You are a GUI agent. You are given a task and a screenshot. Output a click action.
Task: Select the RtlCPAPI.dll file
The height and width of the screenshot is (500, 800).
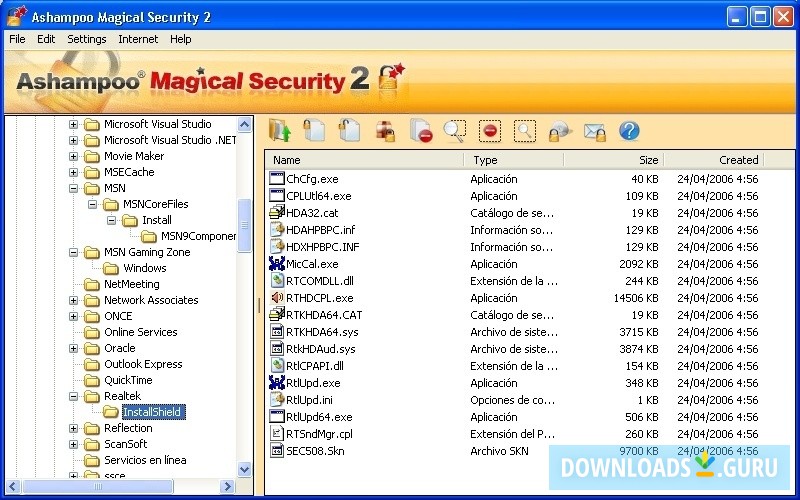point(315,366)
